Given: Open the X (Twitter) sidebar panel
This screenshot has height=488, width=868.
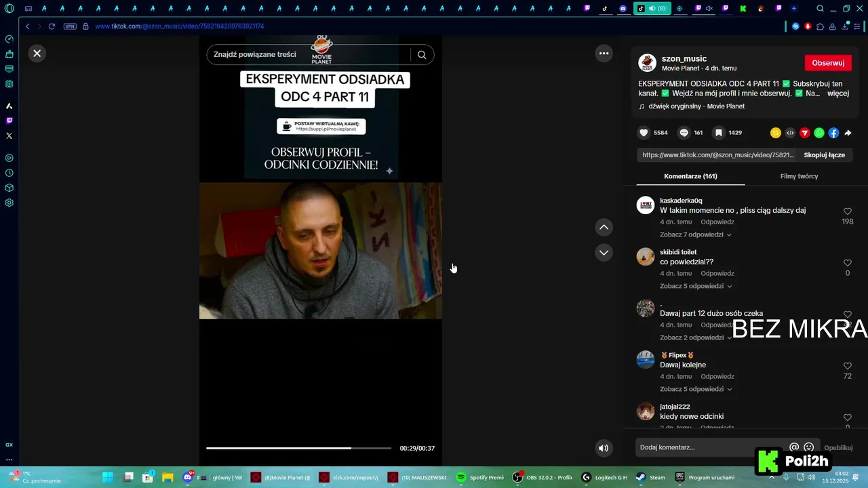Looking at the screenshot, I should (9, 136).
